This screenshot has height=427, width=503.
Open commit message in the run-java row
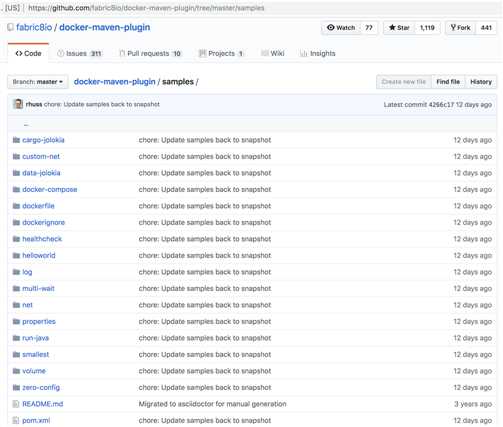(x=205, y=338)
